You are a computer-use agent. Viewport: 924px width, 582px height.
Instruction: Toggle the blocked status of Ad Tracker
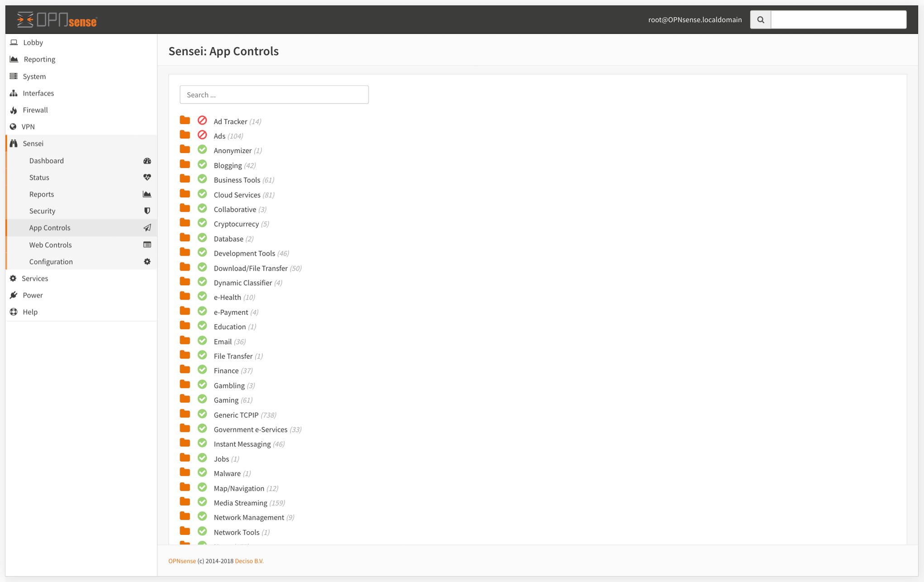coord(202,120)
